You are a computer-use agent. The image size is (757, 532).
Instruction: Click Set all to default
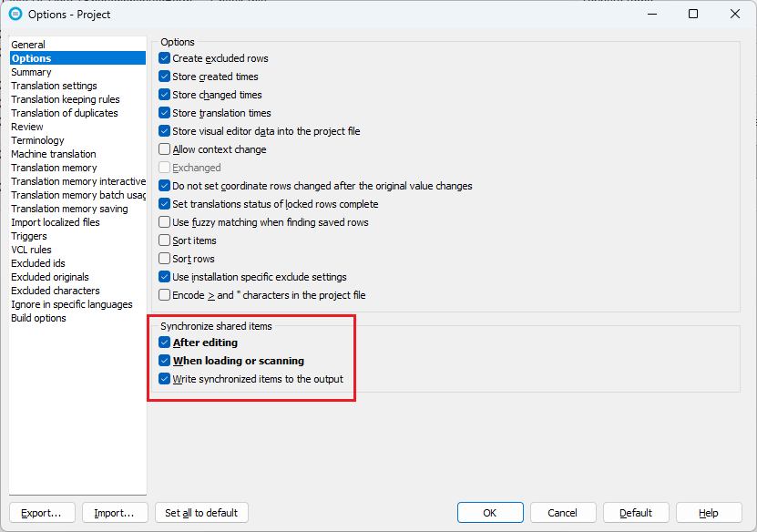201,513
